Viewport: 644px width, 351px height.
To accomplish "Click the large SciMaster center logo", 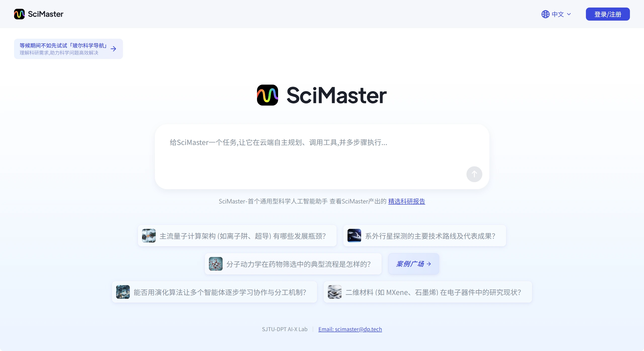I will (x=322, y=95).
